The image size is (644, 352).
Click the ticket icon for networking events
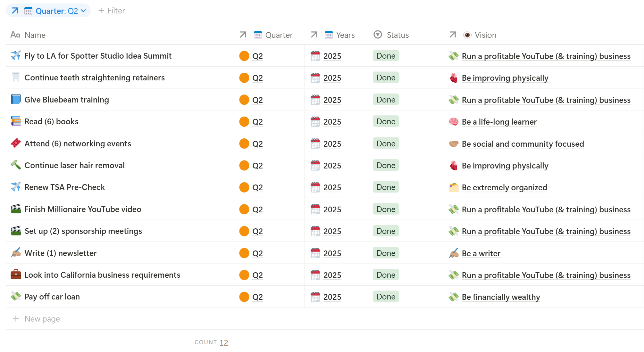pos(15,143)
